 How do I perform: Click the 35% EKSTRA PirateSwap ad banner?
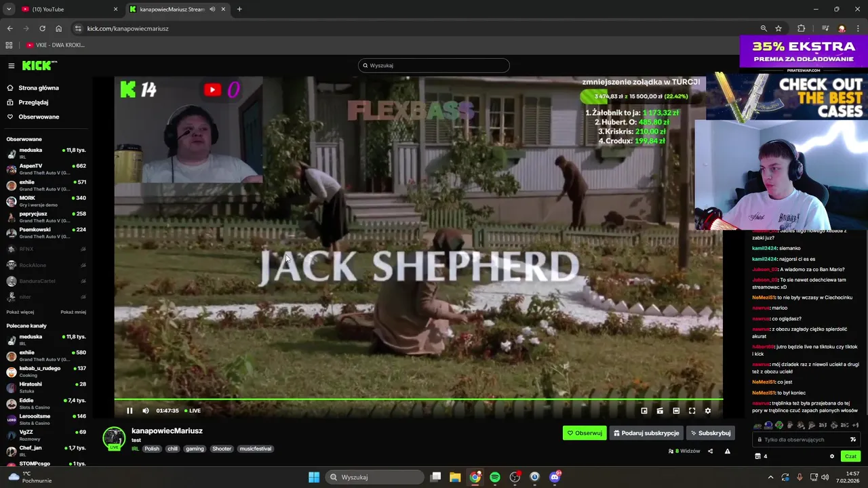pyautogui.click(x=804, y=54)
